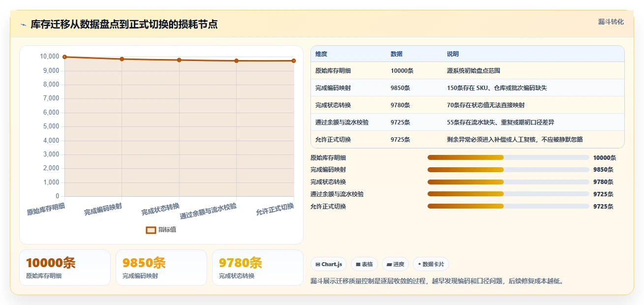
Task: Click the 说明 table column header
Action: pos(453,54)
